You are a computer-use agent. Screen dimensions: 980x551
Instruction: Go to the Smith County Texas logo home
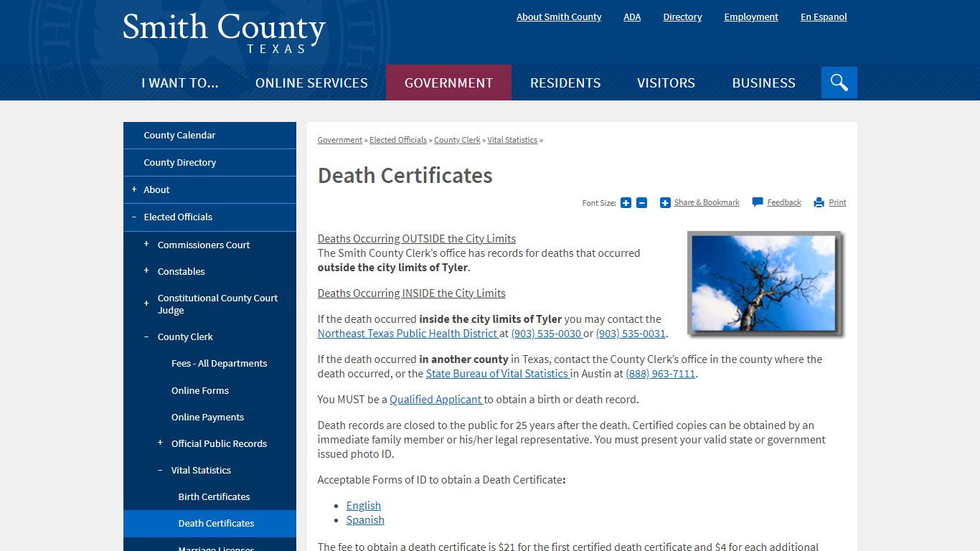pyautogui.click(x=224, y=32)
